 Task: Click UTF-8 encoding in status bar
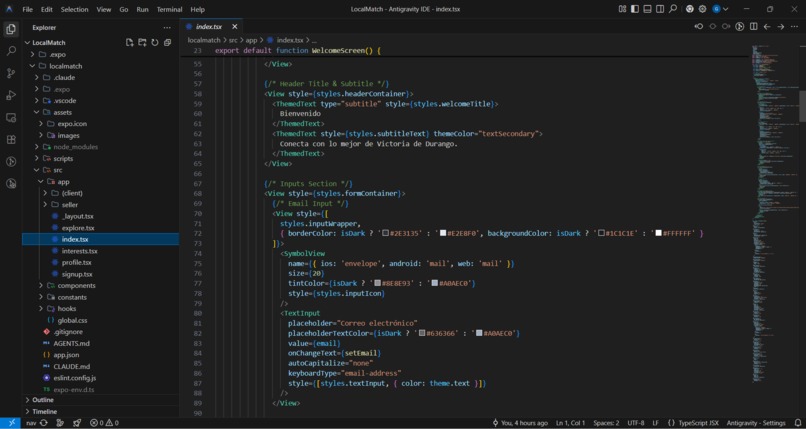click(x=636, y=423)
